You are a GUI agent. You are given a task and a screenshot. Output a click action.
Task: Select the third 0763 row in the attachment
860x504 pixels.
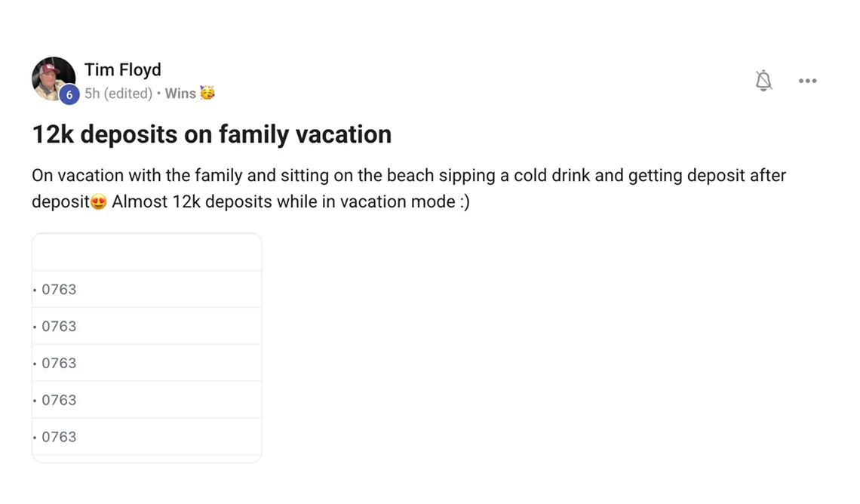pos(59,363)
